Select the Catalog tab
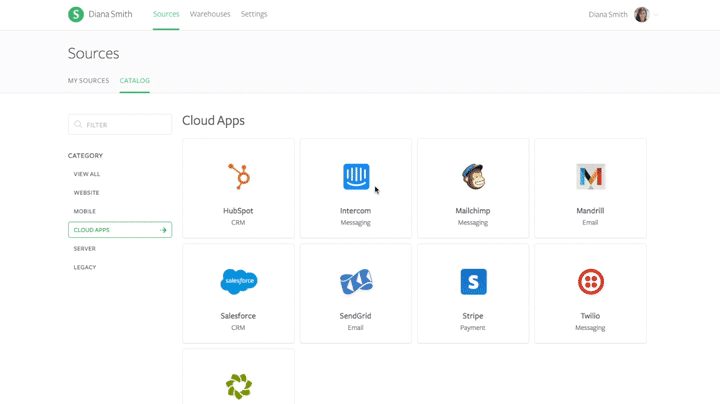This screenshot has width=720, height=404. (134, 81)
